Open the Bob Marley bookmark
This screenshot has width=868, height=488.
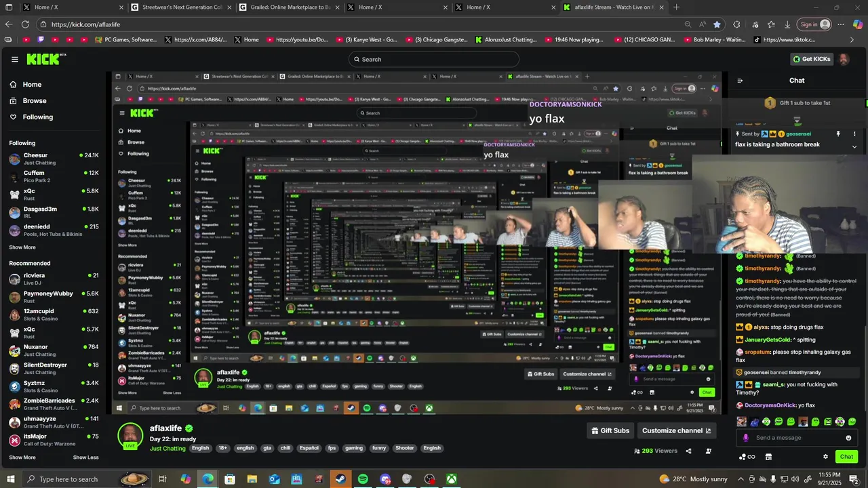714,40
